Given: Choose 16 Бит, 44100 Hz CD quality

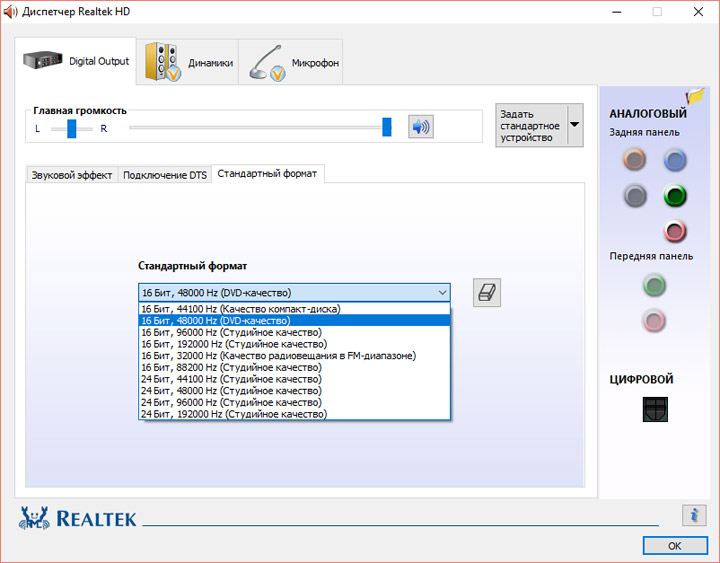Looking at the screenshot, I should point(294,309).
